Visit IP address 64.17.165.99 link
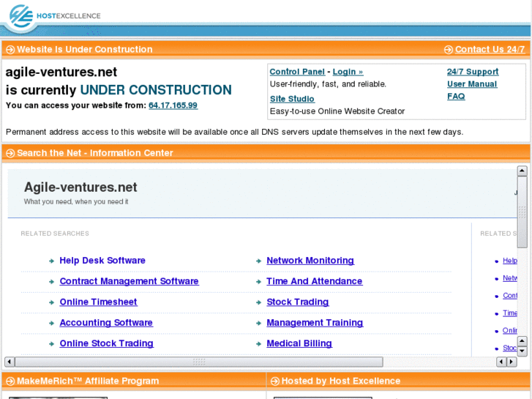This screenshot has width=532, height=399. coord(173,105)
